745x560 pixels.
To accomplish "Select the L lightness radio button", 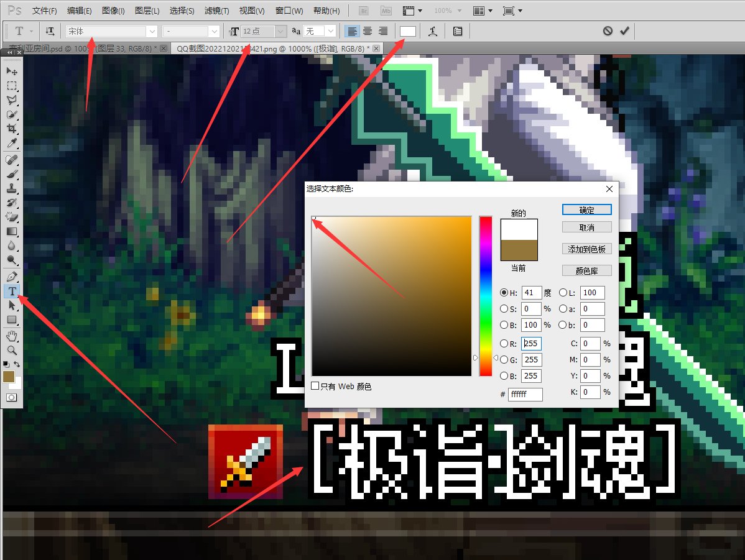I will [563, 293].
